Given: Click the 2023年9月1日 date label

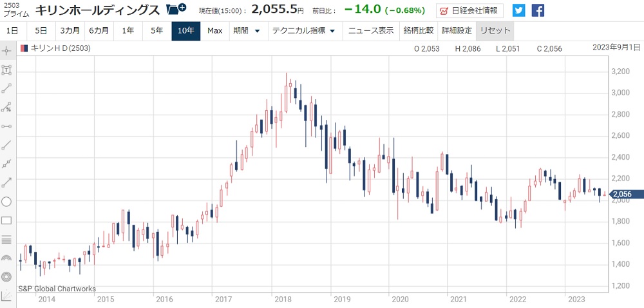Looking at the screenshot, I should (x=616, y=47).
